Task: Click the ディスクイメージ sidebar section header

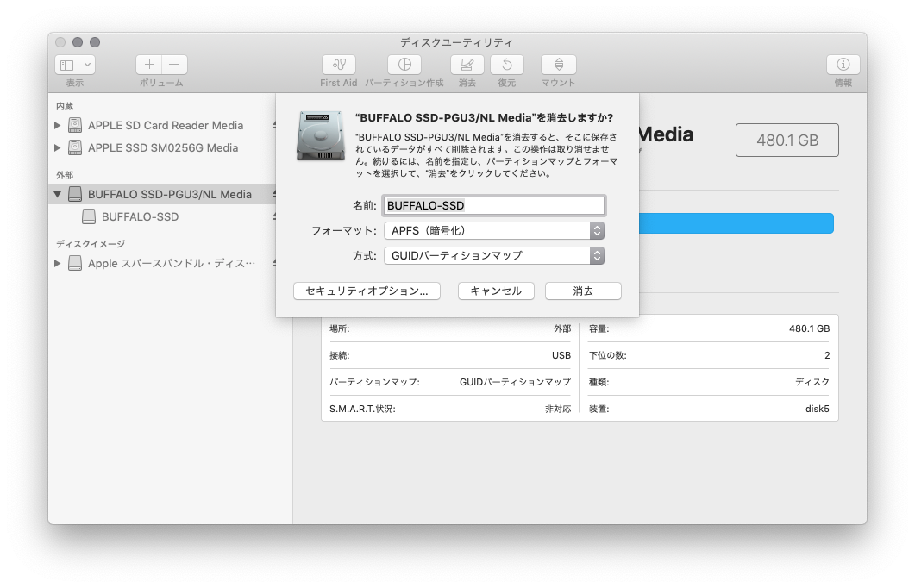Action: click(91, 244)
